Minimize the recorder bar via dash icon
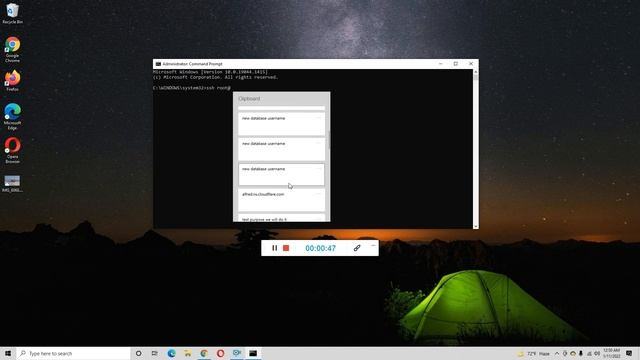The height and width of the screenshot is (360, 640). pyautogui.click(x=373, y=245)
